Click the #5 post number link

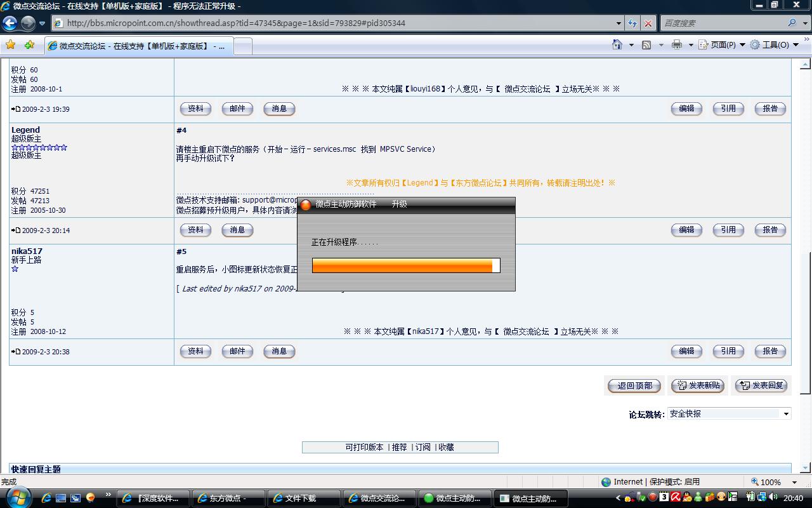(181, 251)
